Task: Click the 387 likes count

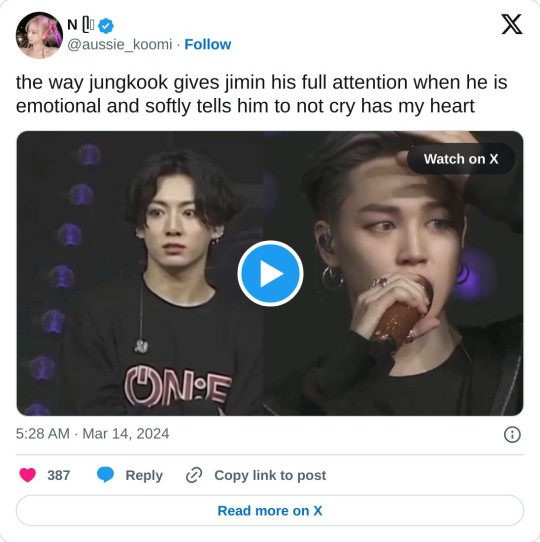Action: point(58,475)
